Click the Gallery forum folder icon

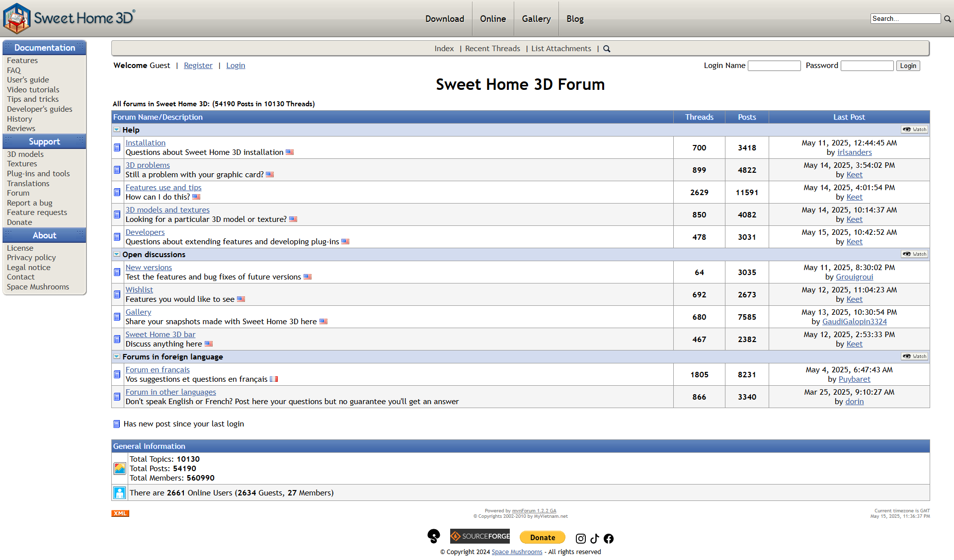(x=117, y=317)
